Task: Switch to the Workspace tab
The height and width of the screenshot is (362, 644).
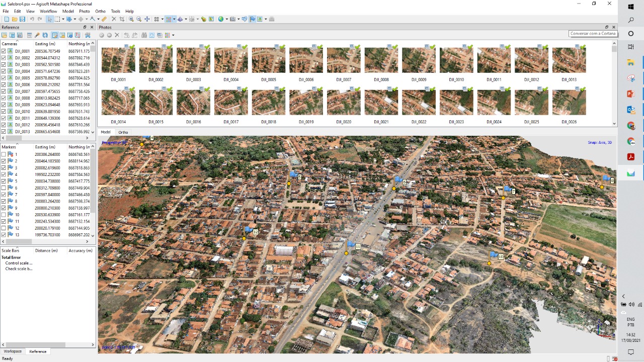Action: pyautogui.click(x=13, y=351)
